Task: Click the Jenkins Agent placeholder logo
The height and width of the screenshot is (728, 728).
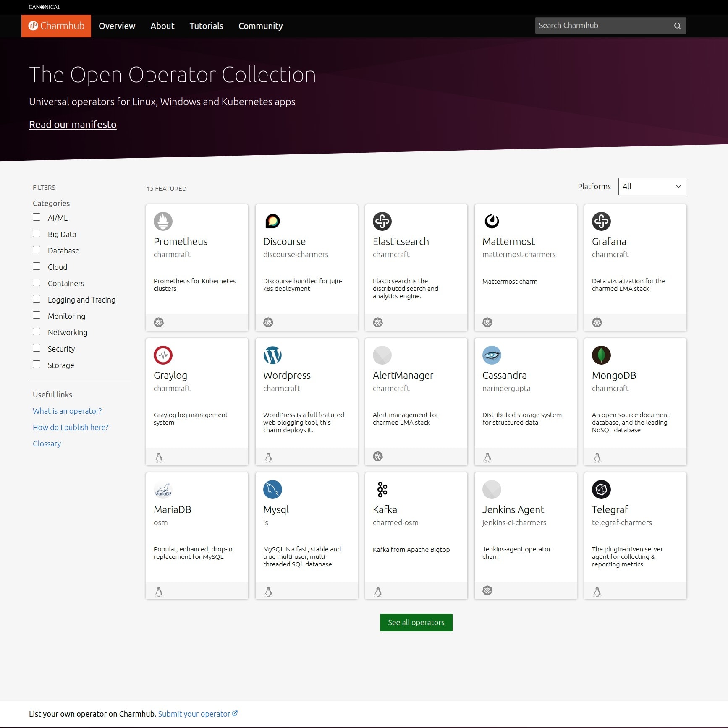Action: click(x=492, y=489)
